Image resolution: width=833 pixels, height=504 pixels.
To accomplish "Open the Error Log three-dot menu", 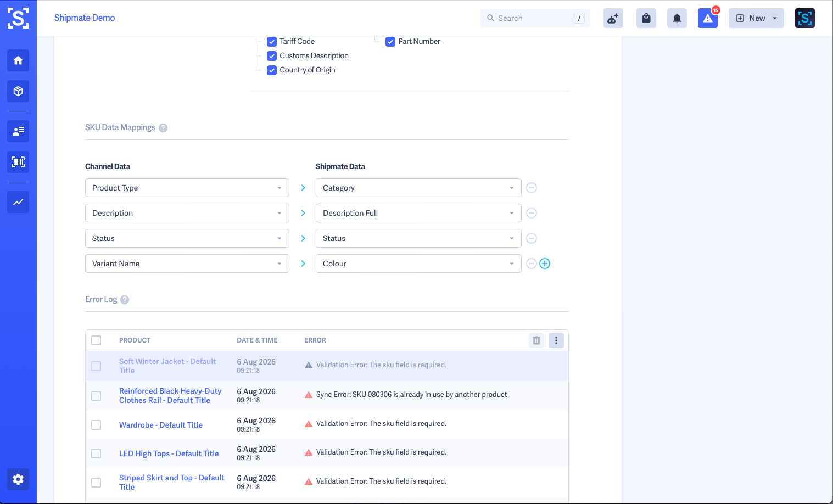I will tap(556, 340).
